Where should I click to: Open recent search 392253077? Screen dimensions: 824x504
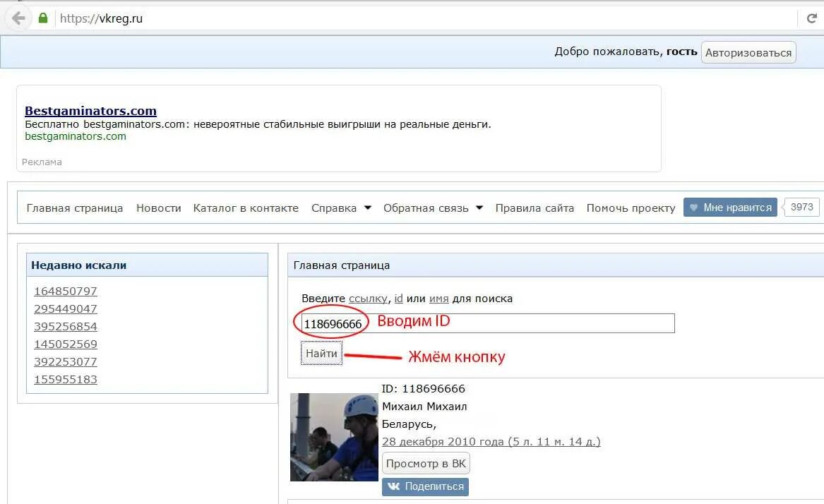(x=66, y=361)
